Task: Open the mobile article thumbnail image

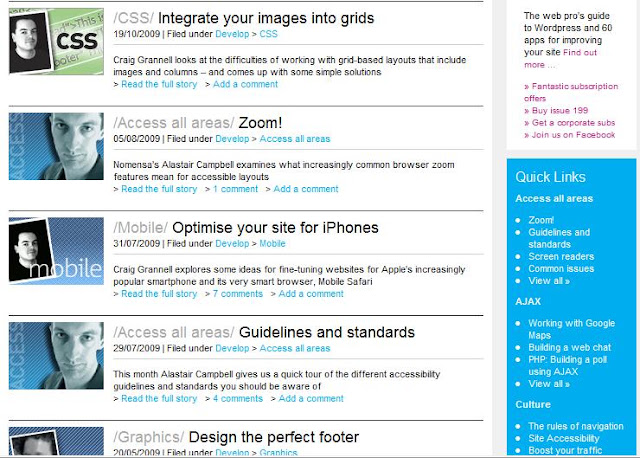Action: click(56, 251)
